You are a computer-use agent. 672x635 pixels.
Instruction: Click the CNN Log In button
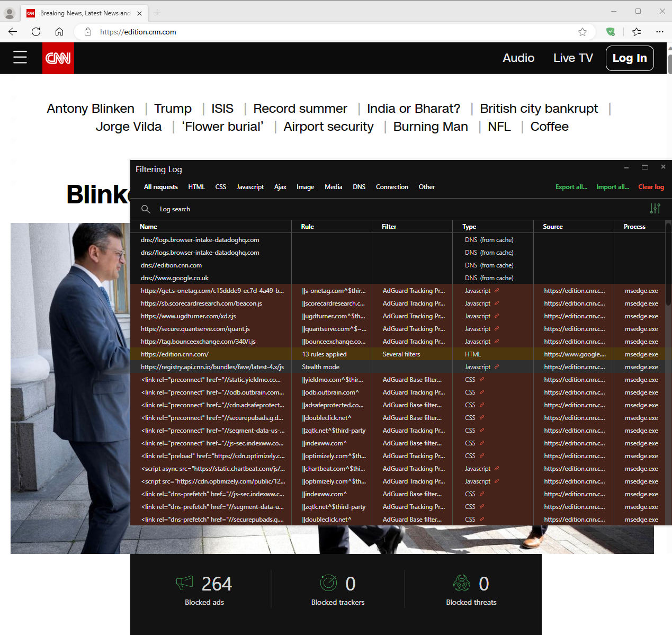click(x=630, y=58)
